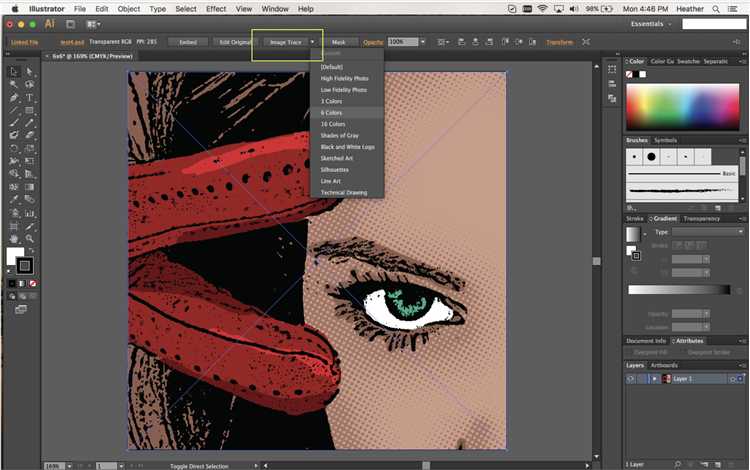Select the Rotate tool
The width and height of the screenshot is (750, 470).
click(14, 148)
